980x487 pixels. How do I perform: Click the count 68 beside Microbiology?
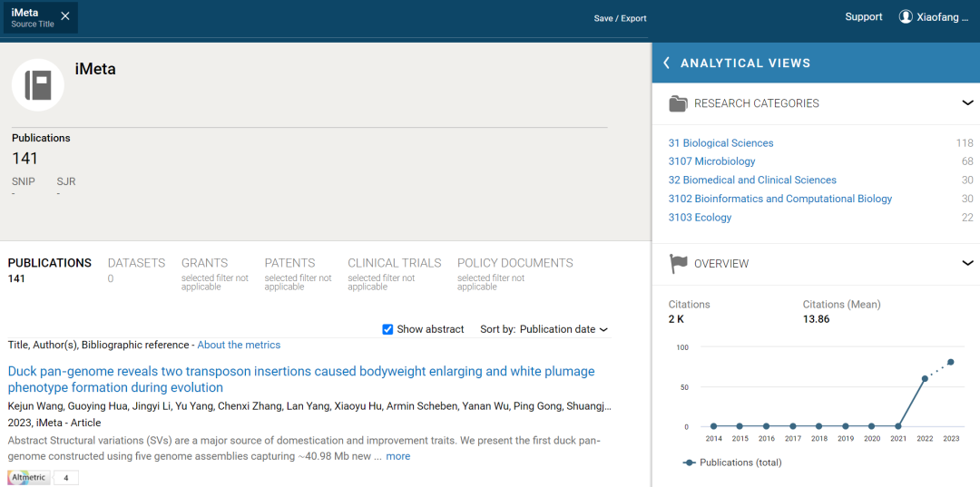click(967, 161)
